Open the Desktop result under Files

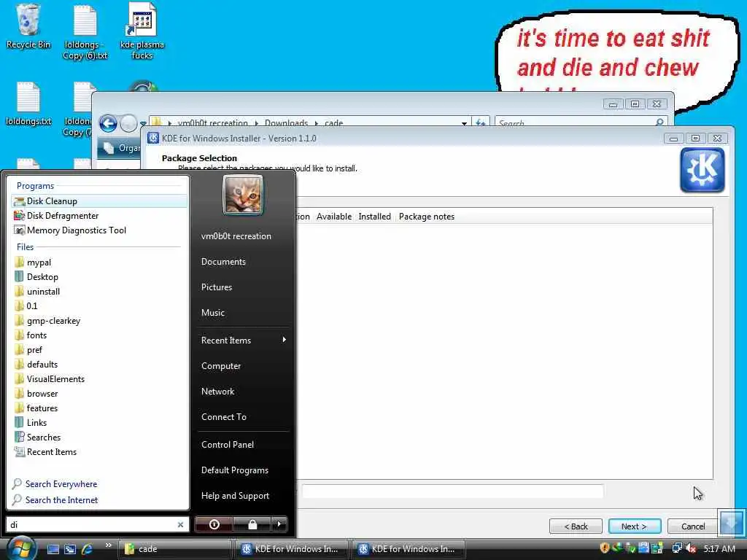click(x=98, y=277)
